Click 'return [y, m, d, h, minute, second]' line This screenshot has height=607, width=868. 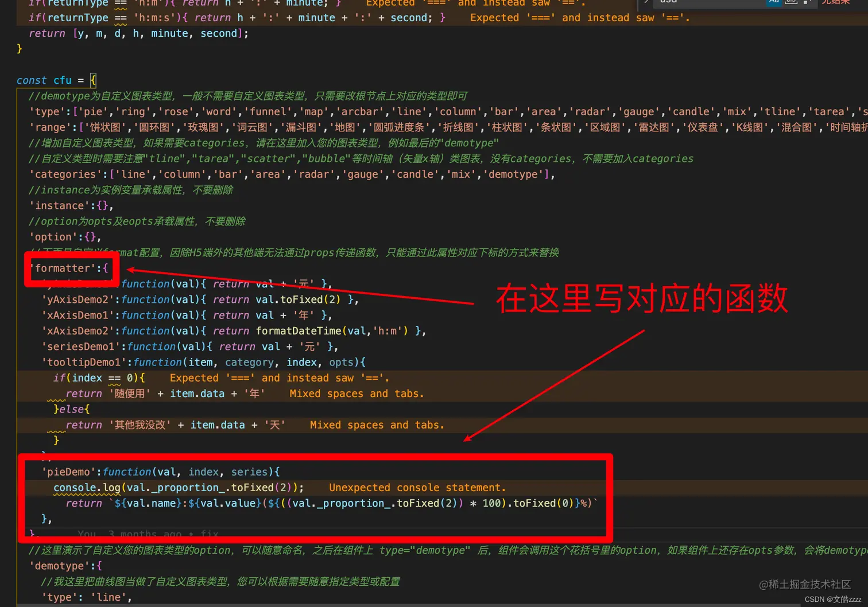pos(138,33)
